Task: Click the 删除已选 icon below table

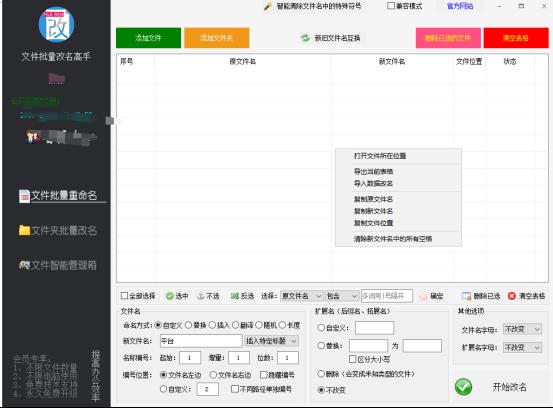Action: tap(467, 296)
